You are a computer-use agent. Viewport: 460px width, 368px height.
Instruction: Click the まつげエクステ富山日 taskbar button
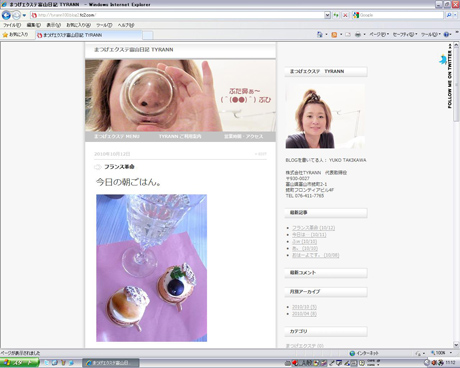(111, 363)
